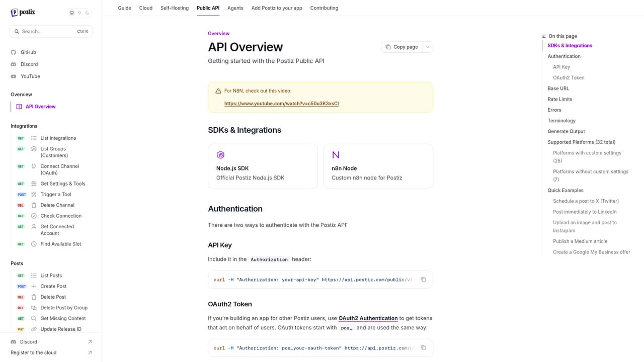
Task: Click the Trigger a Tool wand icon
Action: [34, 195]
